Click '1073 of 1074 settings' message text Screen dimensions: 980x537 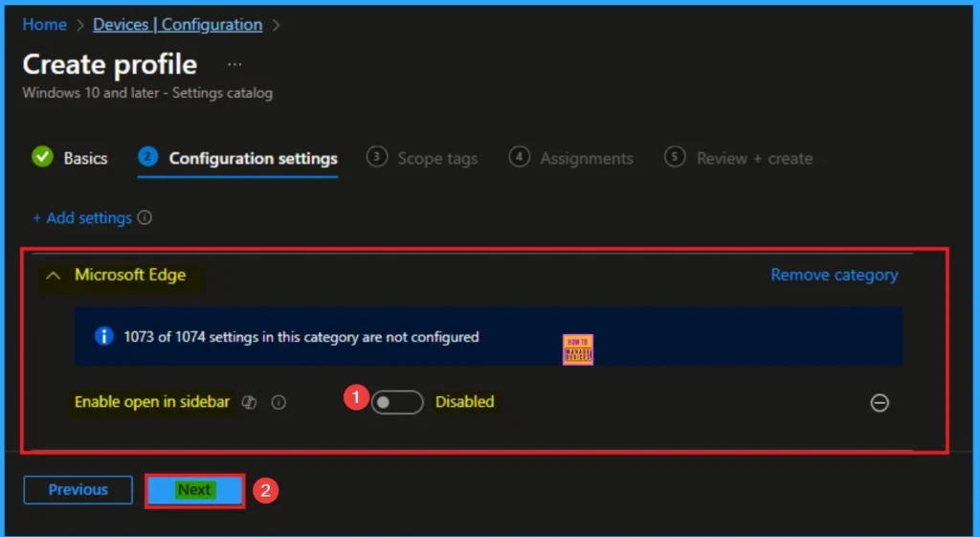coord(301,337)
